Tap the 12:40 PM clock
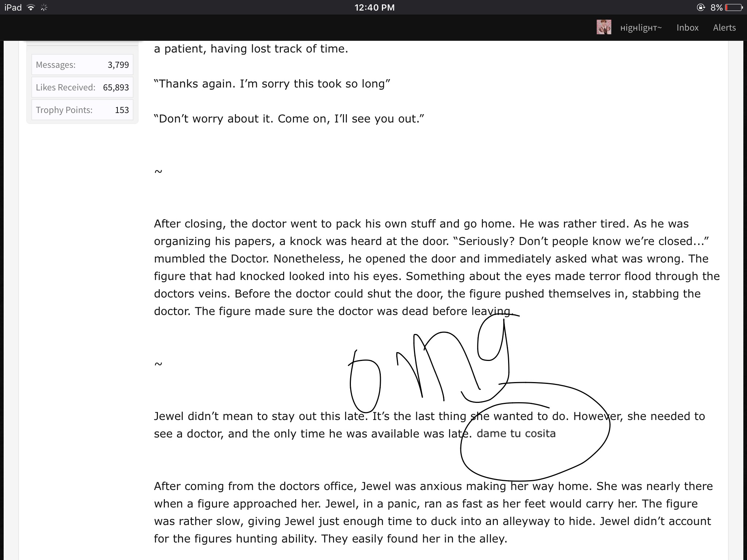 (x=375, y=8)
